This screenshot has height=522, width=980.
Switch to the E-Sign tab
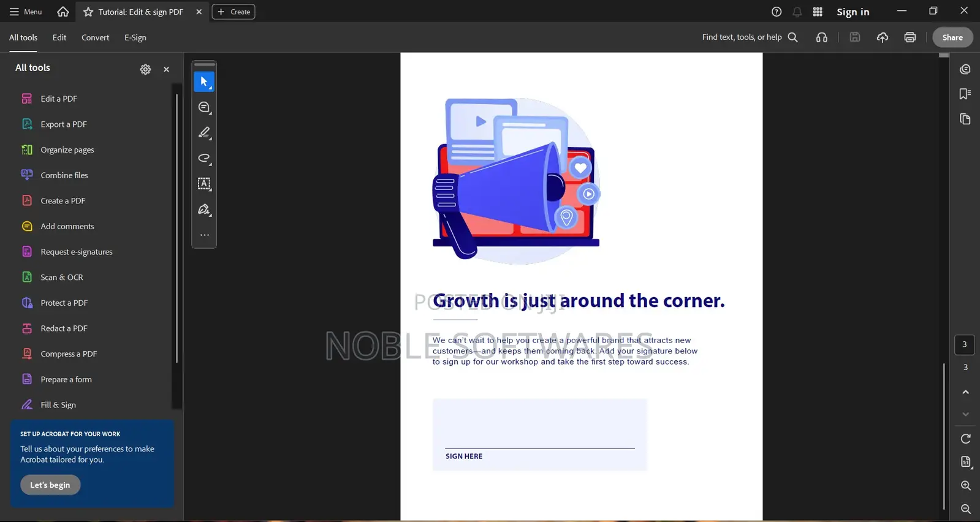[x=135, y=37]
